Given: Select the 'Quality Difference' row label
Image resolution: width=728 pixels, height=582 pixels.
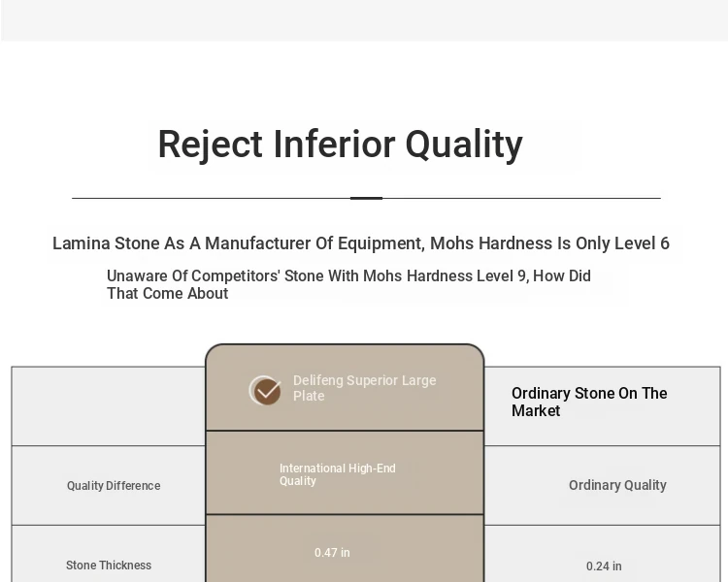Looking at the screenshot, I should 114,486.
